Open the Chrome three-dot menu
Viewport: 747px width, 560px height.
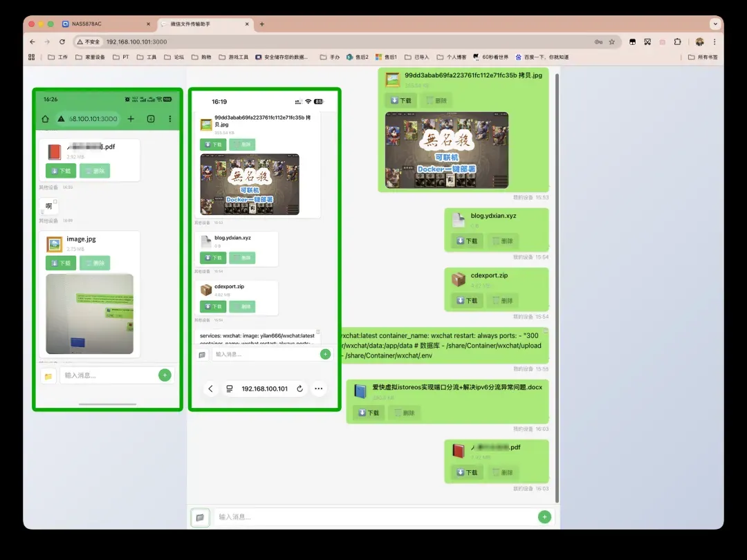point(714,42)
